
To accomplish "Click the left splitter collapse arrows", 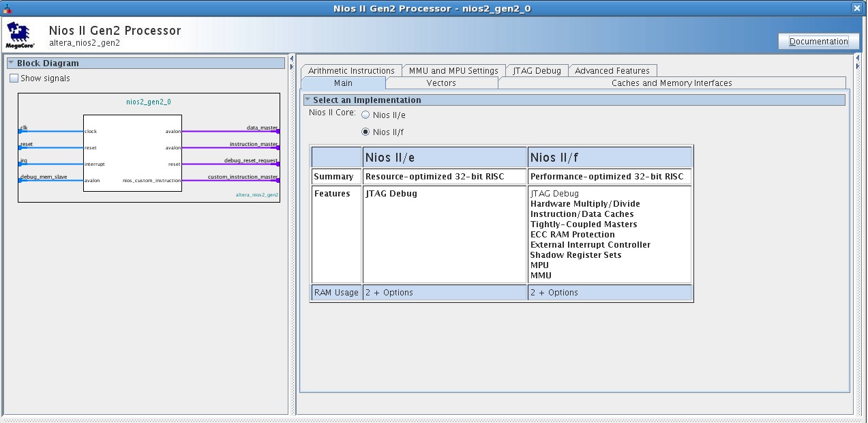I will tap(292, 62).
